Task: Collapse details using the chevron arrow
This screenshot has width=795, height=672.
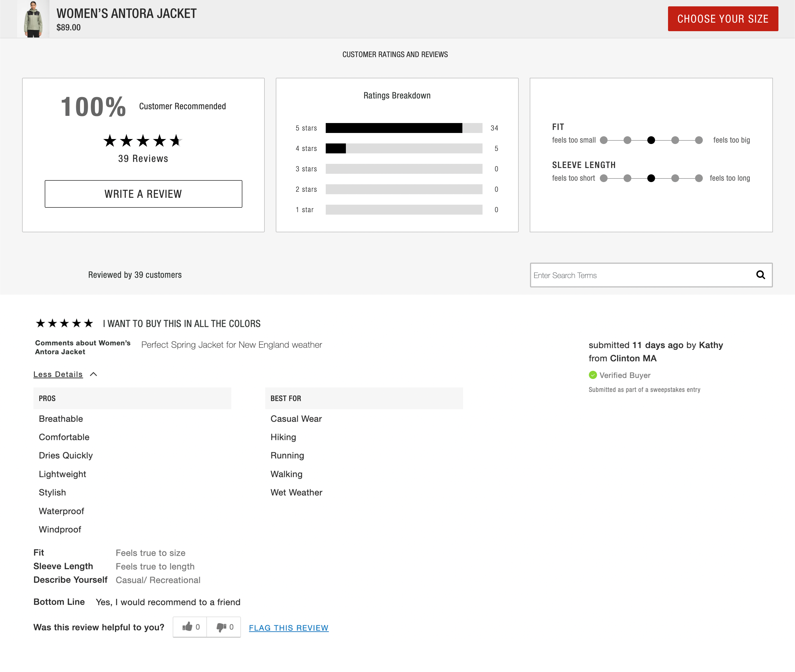Action: tap(93, 374)
